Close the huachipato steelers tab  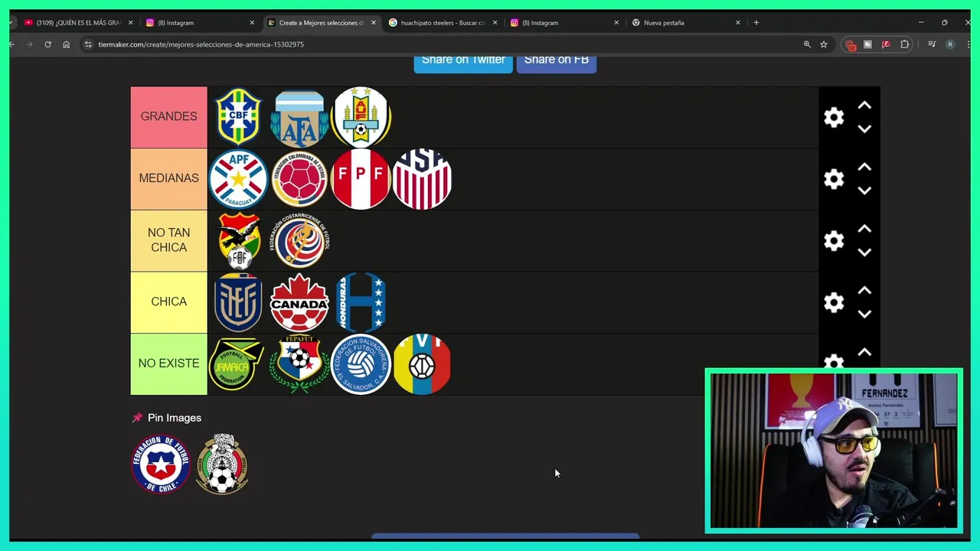coord(495,23)
